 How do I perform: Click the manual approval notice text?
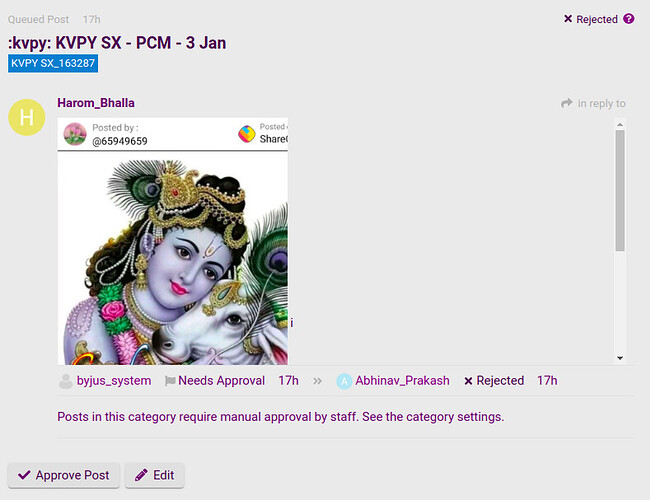coord(281,417)
